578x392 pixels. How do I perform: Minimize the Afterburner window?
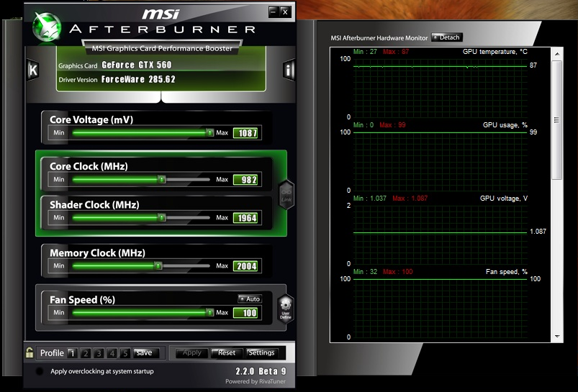[273, 12]
